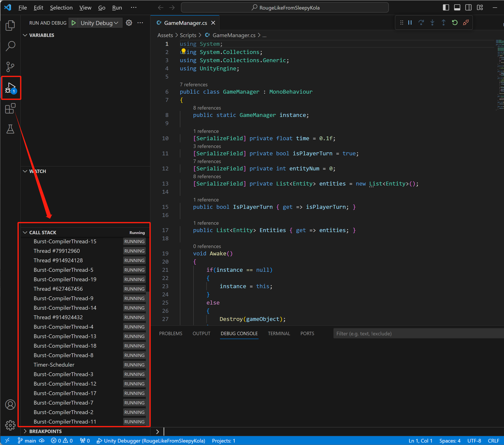Open the Unity Debug configuration dropdown
Image resolution: width=504 pixels, height=445 pixels.
click(116, 23)
